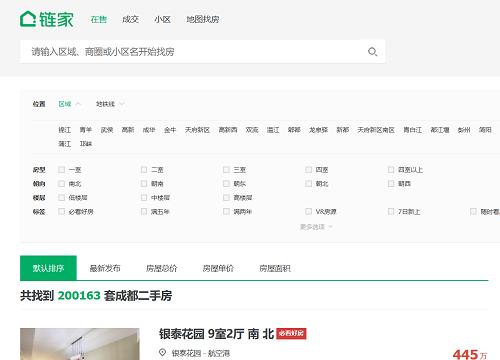This screenshot has height=360, width=500.
Task: Sort by 房屋单价
Action: click(x=218, y=268)
